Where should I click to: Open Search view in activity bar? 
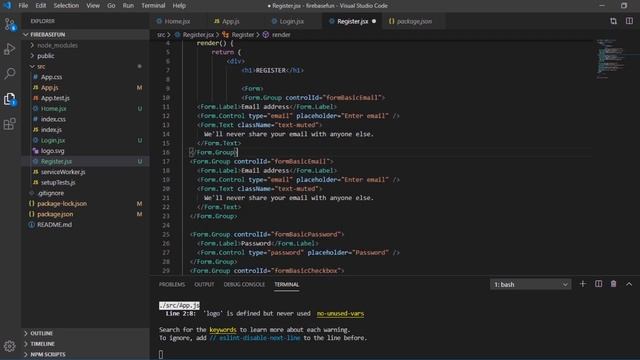pos(10,74)
